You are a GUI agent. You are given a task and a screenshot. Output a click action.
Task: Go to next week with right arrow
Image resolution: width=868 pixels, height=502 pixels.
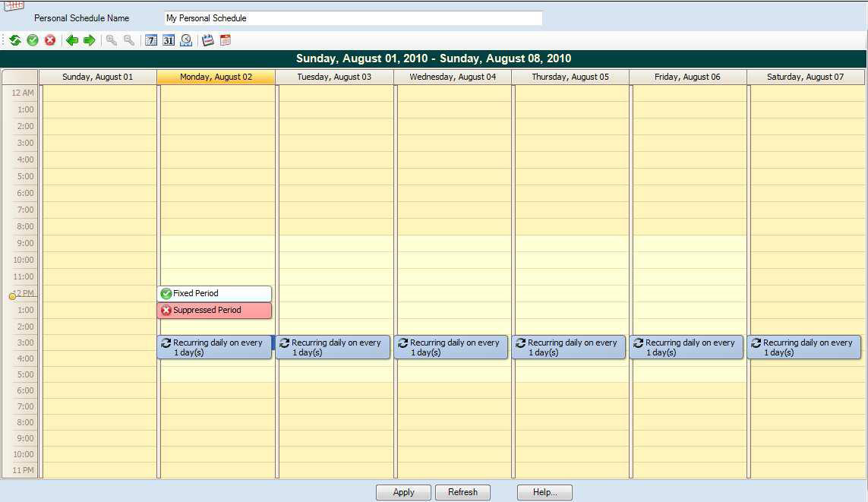90,40
